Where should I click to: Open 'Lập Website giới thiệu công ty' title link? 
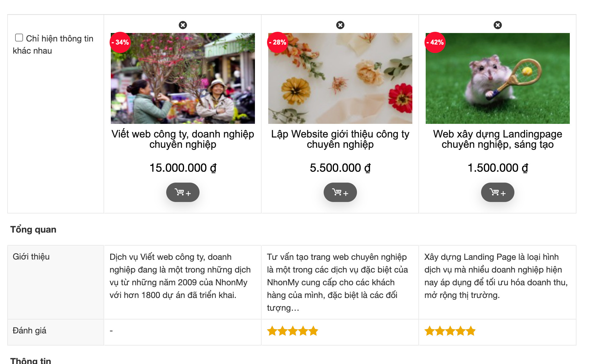point(340,139)
